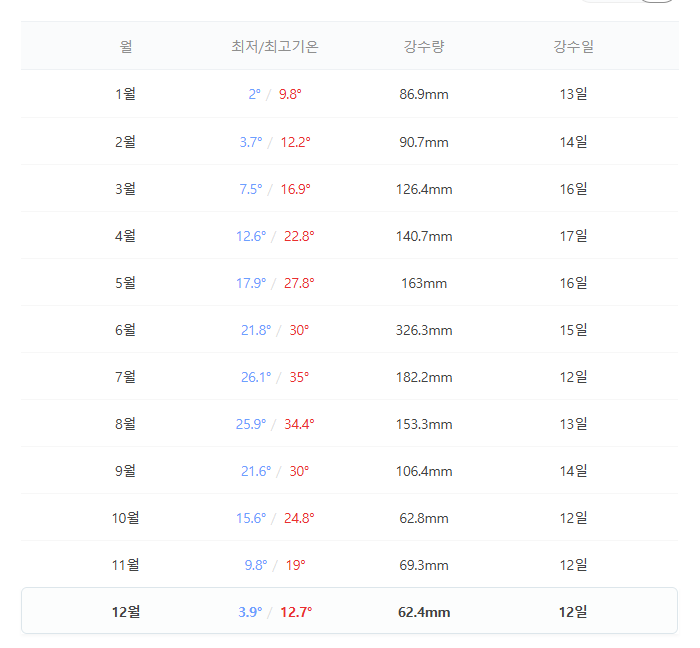Click December low temperature 3.9°
The width and height of the screenshot is (700, 648).
tap(250, 612)
